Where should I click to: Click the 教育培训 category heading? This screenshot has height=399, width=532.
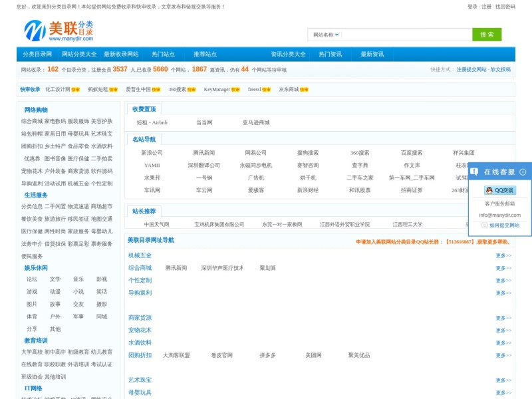(x=36, y=340)
